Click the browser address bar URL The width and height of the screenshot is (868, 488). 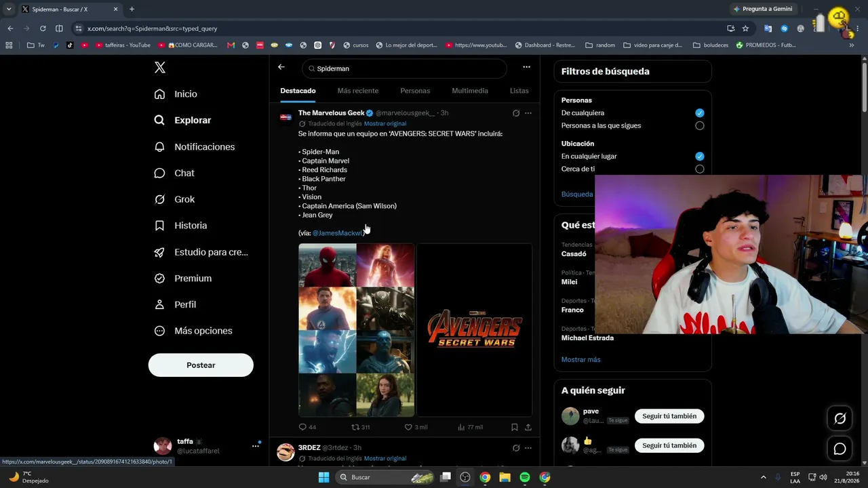pyautogui.click(x=152, y=28)
